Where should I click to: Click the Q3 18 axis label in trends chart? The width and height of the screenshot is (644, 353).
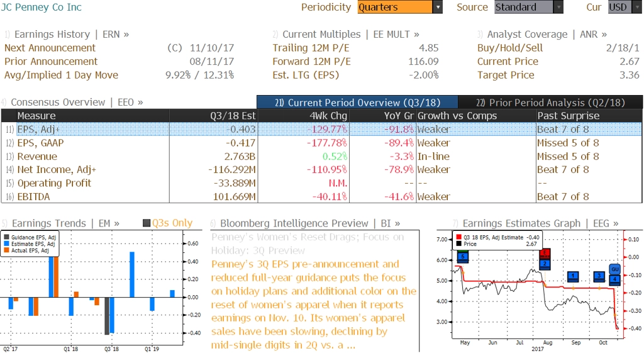(x=111, y=349)
